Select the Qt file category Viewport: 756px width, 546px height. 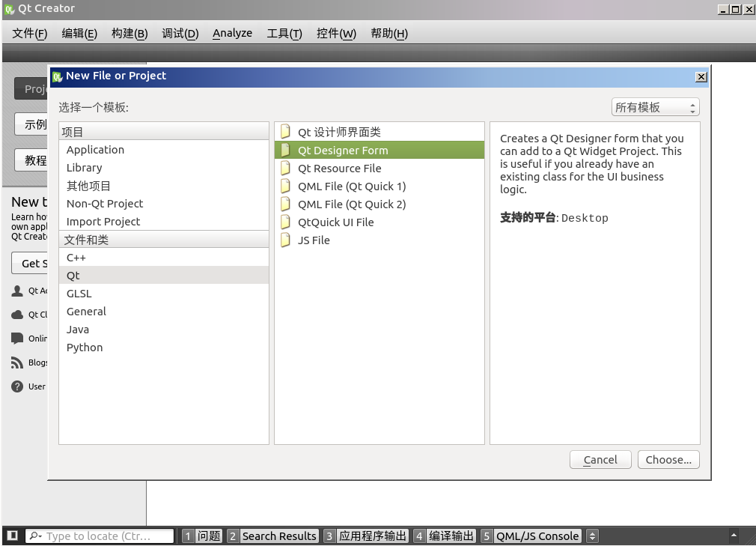(164, 276)
